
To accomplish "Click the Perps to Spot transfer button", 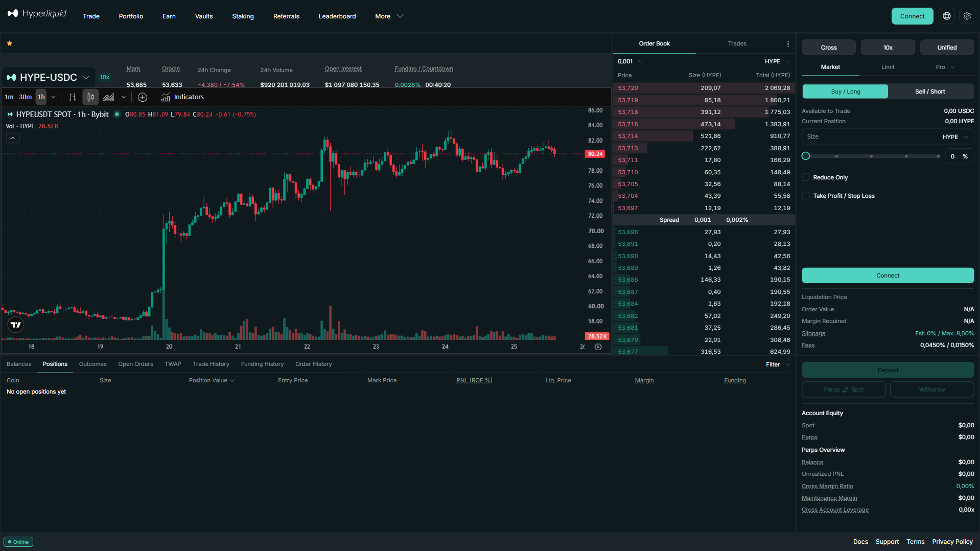I will tap(844, 389).
